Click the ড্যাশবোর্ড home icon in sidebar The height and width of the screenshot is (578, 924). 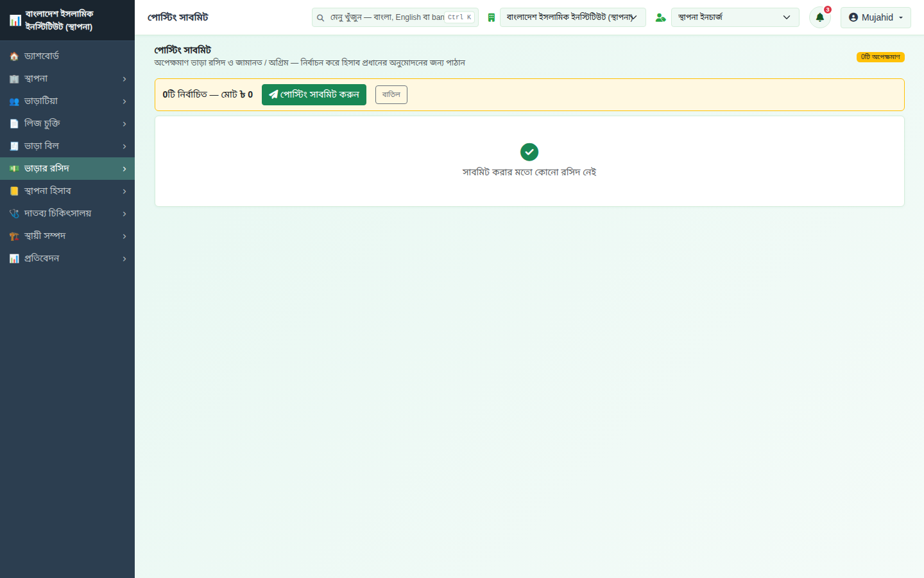(14, 57)
